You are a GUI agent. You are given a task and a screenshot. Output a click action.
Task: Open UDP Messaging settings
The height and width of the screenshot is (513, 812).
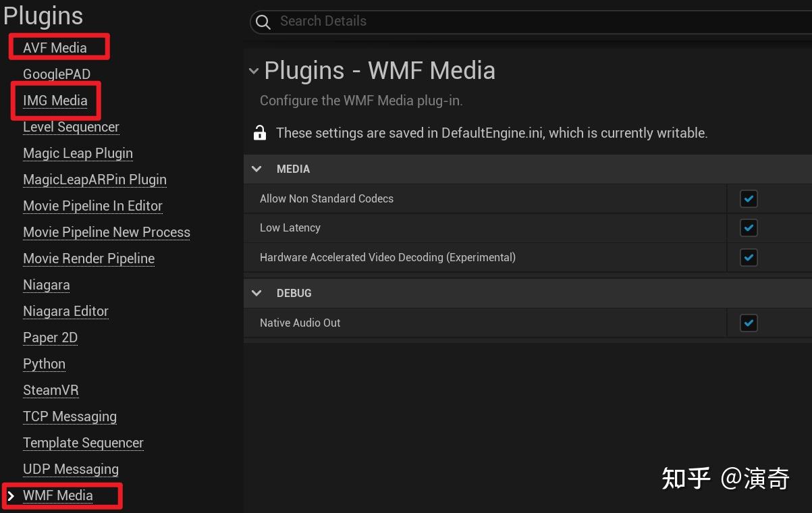tap(71, 469)
